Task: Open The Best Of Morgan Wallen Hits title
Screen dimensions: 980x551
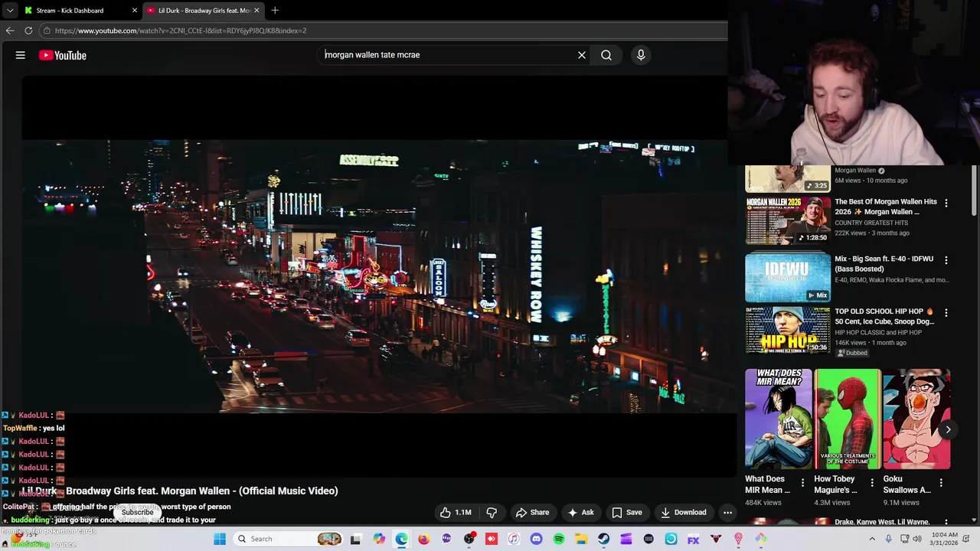Action: [886, 207]
